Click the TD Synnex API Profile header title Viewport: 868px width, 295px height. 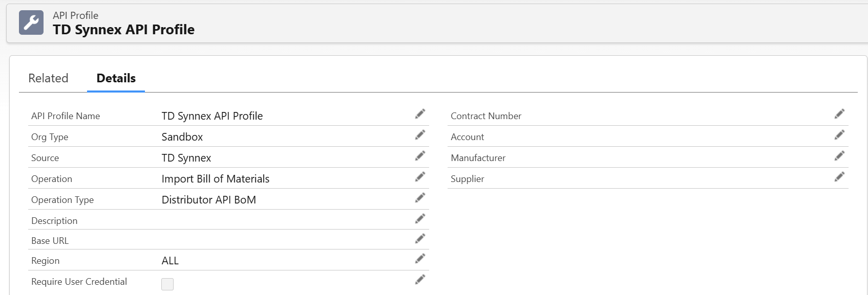[123, 30]
